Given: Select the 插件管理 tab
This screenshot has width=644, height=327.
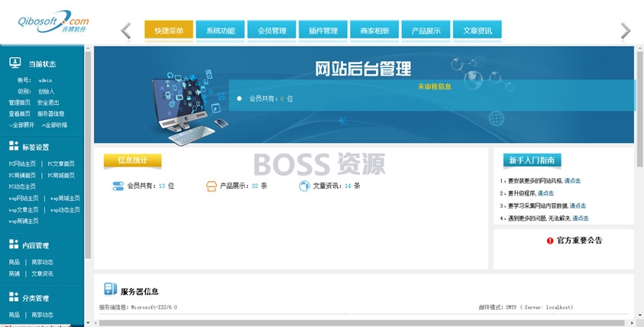Looking at the screenshot, I should [x=323, y=30].
